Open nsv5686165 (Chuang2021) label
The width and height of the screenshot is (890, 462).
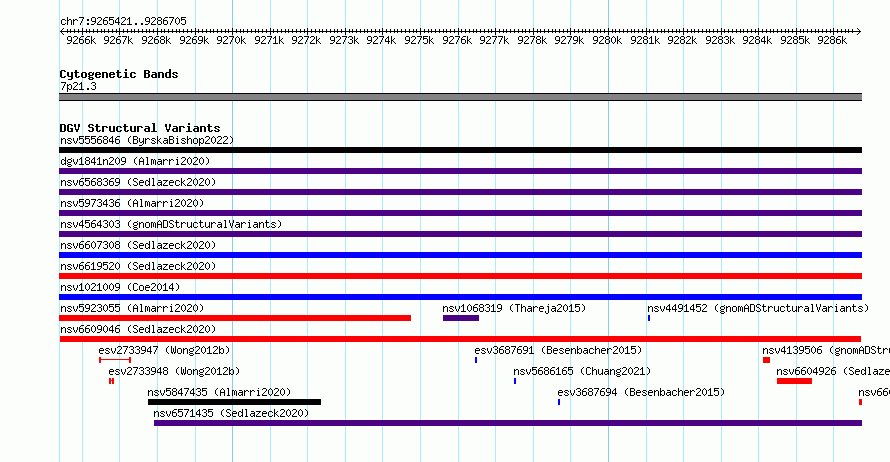[x=582, y=371]
